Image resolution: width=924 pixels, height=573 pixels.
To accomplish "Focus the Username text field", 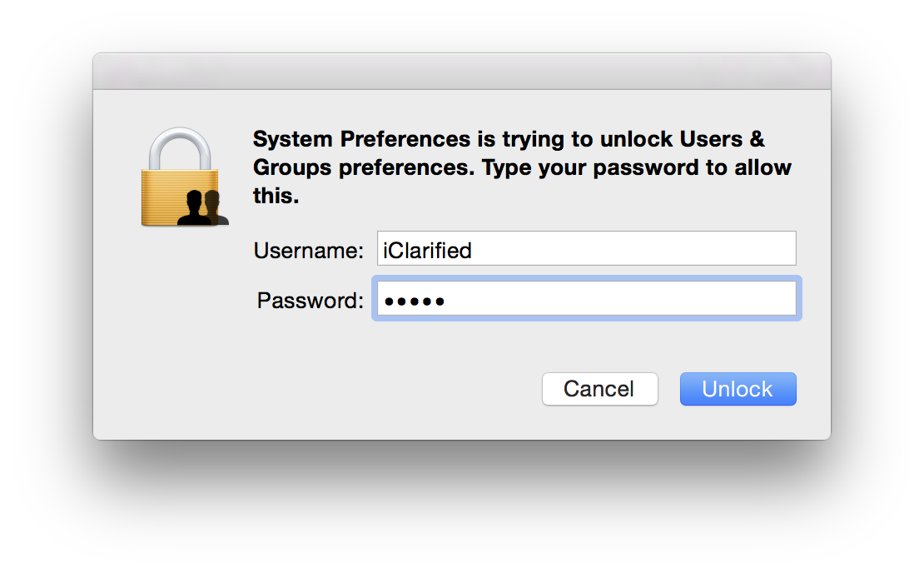I will pos(586,249).
